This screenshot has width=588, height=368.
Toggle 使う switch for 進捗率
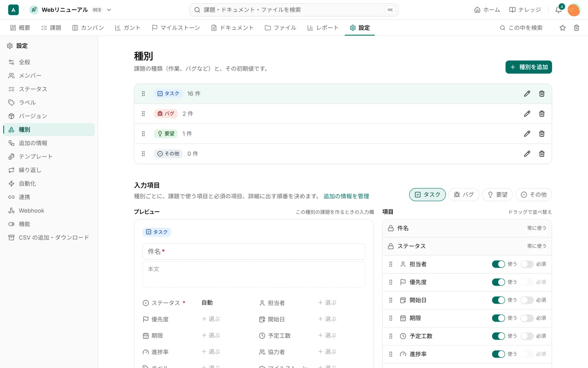pyautogui.click(x=498, y=354)
